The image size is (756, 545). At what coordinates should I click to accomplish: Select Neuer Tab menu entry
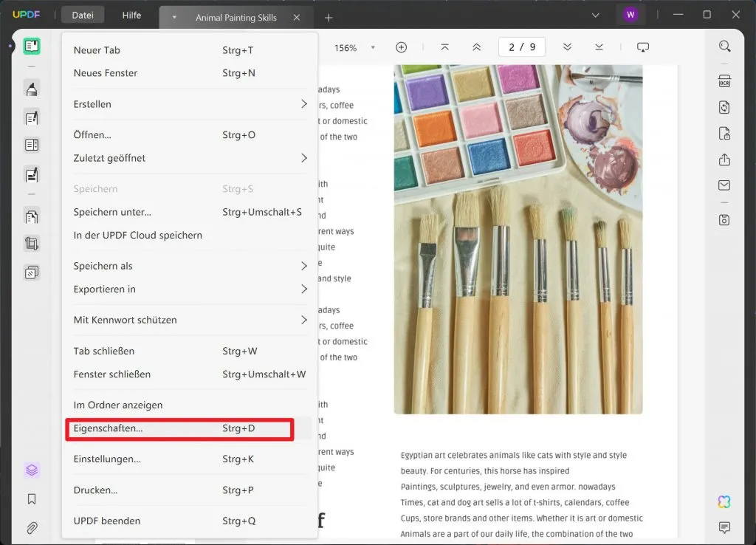(190, 50)
